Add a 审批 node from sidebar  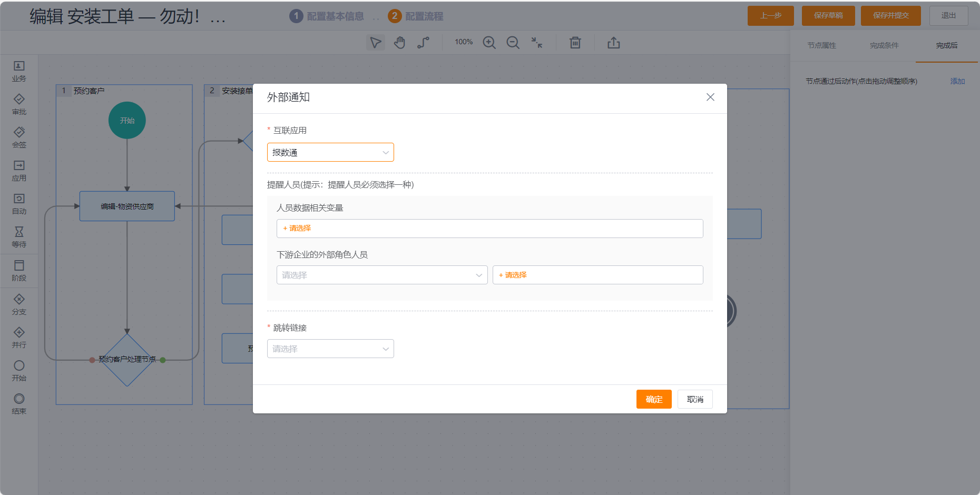(19, 105)
